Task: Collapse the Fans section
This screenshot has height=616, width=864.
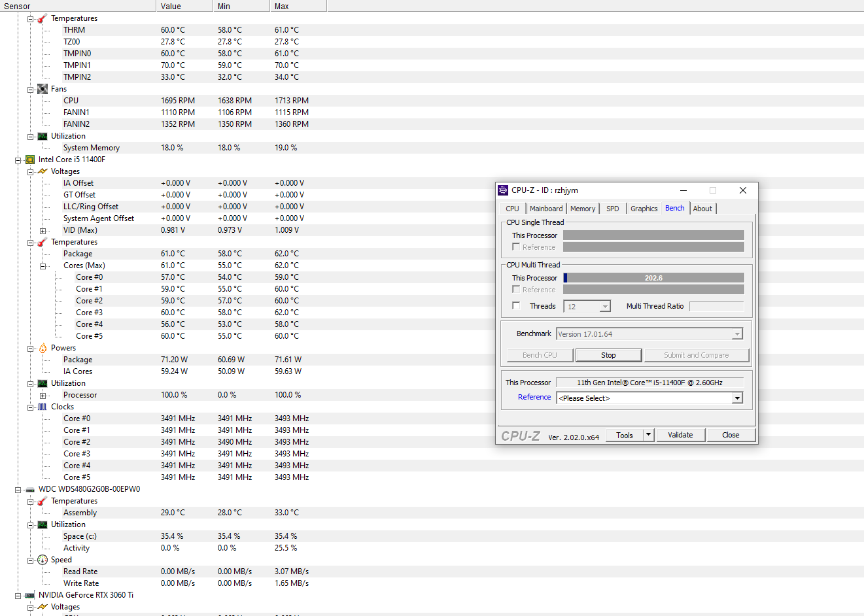Action: click(30, 89)
